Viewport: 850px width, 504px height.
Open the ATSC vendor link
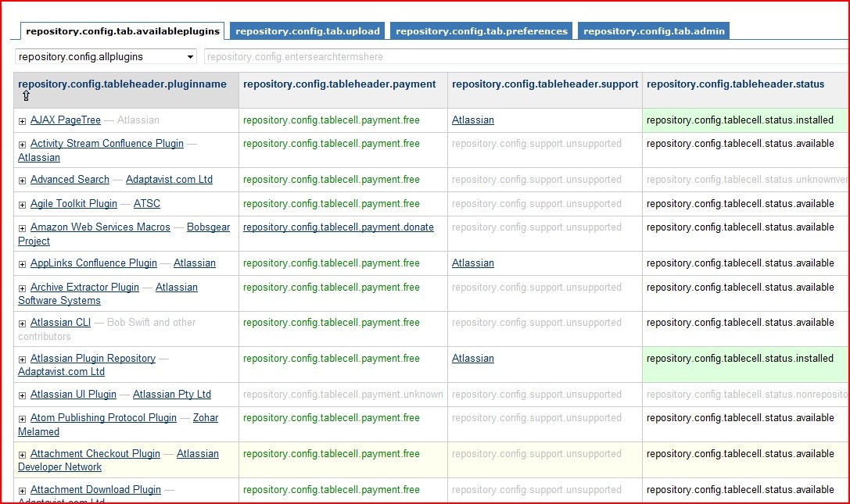pos(147,203)
